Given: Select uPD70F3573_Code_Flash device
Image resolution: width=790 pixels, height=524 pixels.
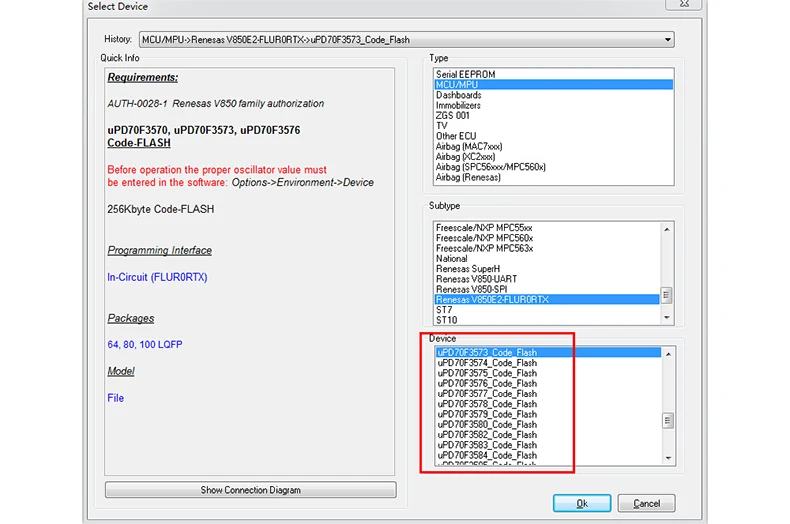Looking at the screenshot, I should [x=548, y=353].
